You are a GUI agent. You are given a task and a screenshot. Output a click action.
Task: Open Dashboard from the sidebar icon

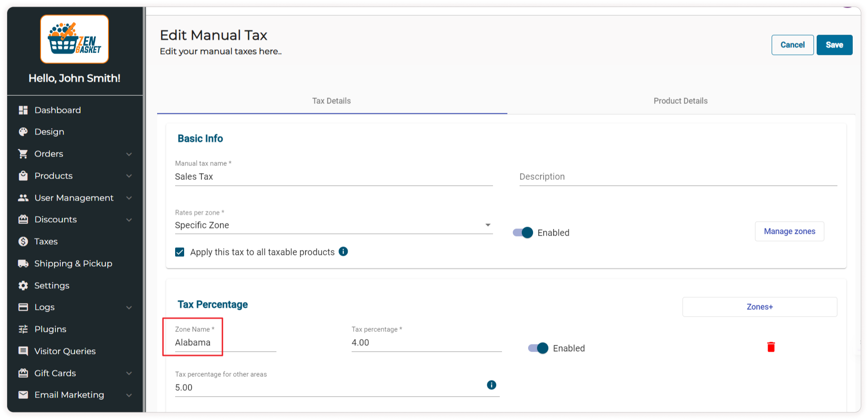click(x=23, y=110)
